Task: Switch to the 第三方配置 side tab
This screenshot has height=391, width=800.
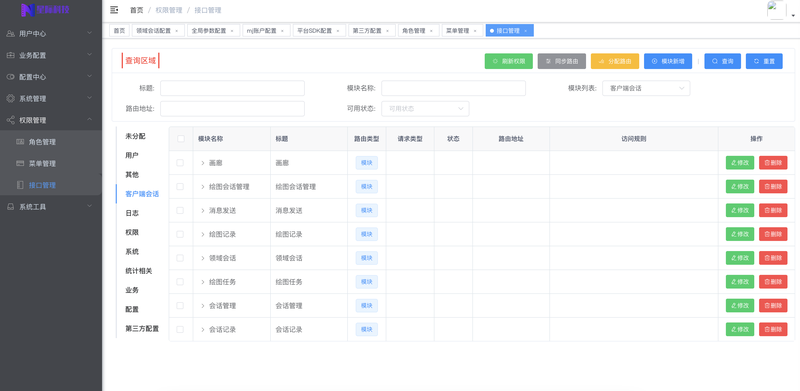Action: [x=142, y=329]
